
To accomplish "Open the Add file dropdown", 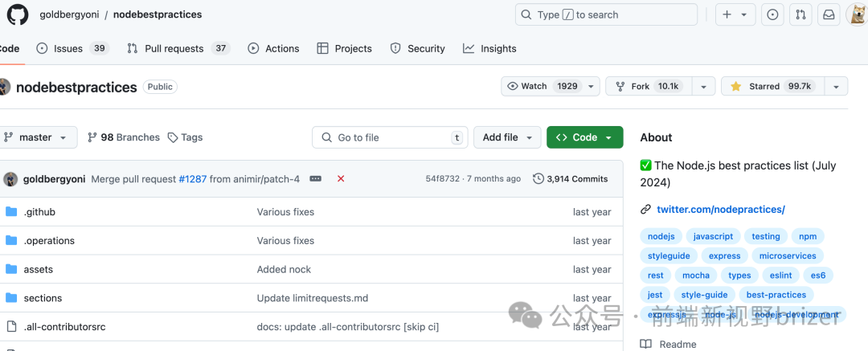I will [x=507, y=137].
